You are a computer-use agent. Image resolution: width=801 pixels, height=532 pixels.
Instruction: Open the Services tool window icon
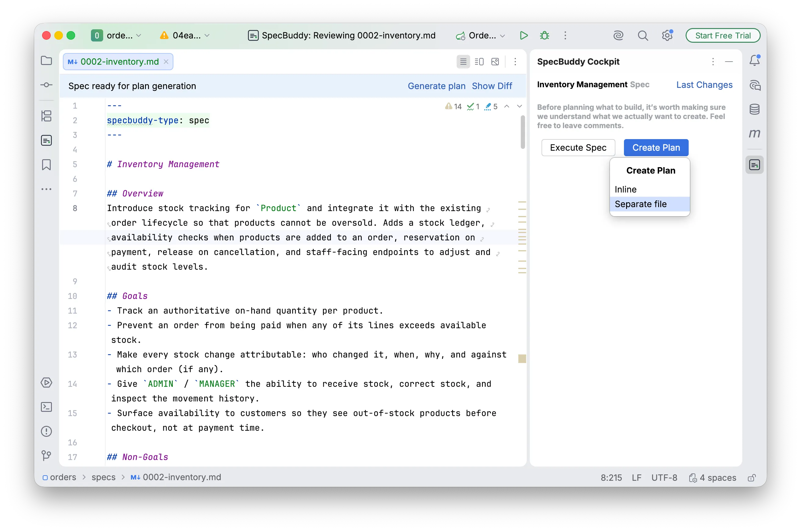pyautogui.click(x=46, y=383)
